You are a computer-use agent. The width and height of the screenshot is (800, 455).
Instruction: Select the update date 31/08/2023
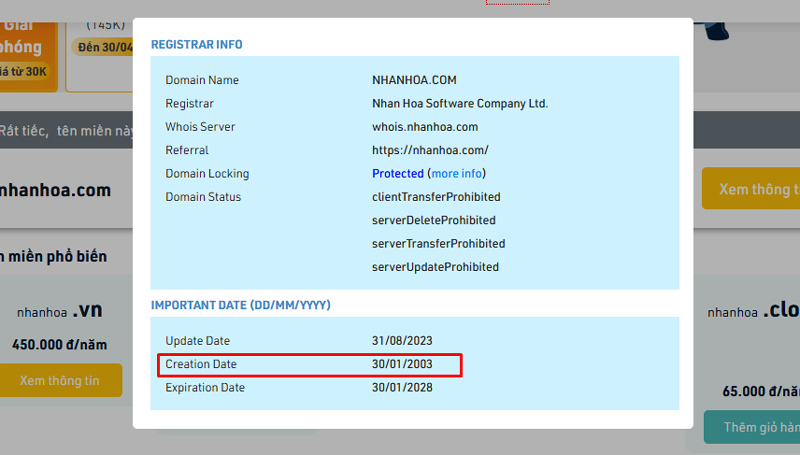pyautogui.click(x=402, y=341)
